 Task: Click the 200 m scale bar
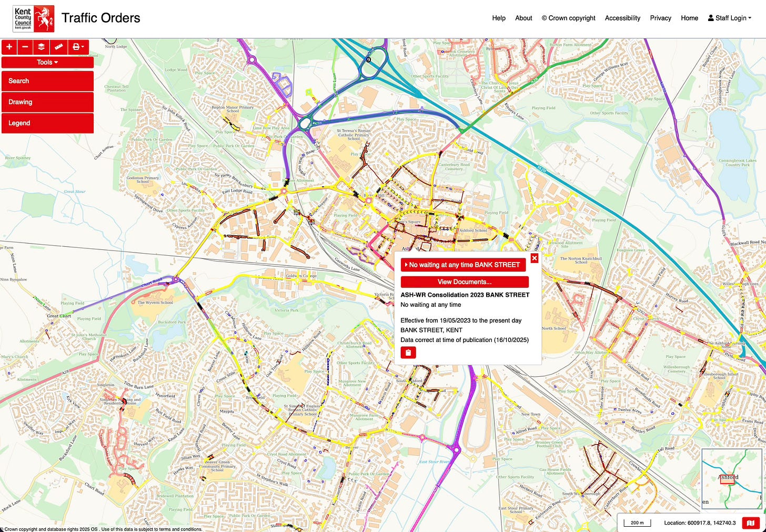pyautogui.click(x=637, y=523)
